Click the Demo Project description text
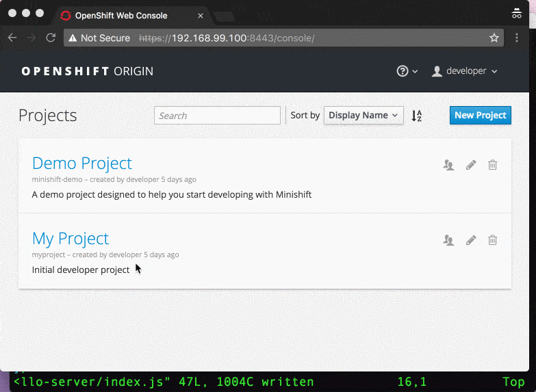Screen dimensions: 536x392 click(x=172, y=194)
